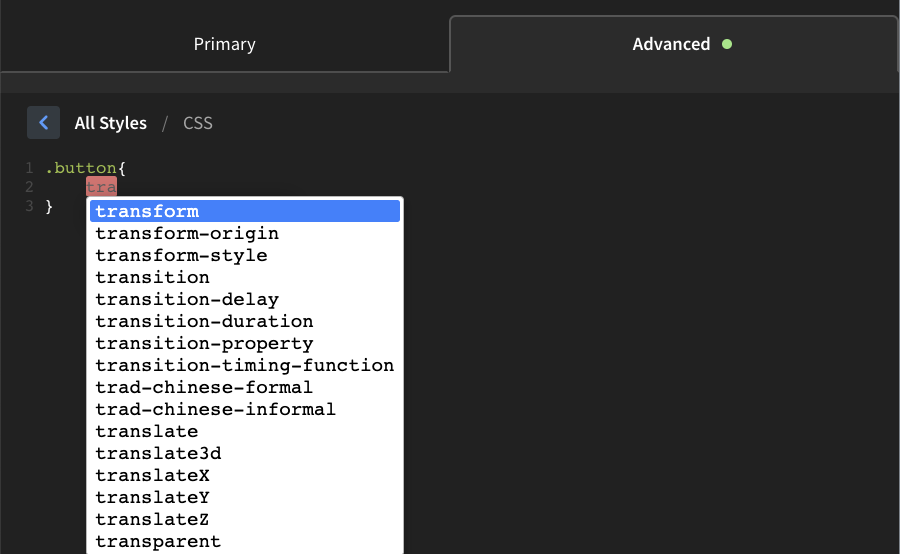900x554 pixels.
Task: Select trad-chinese-formal suggestion
Action: click(245, 387)
